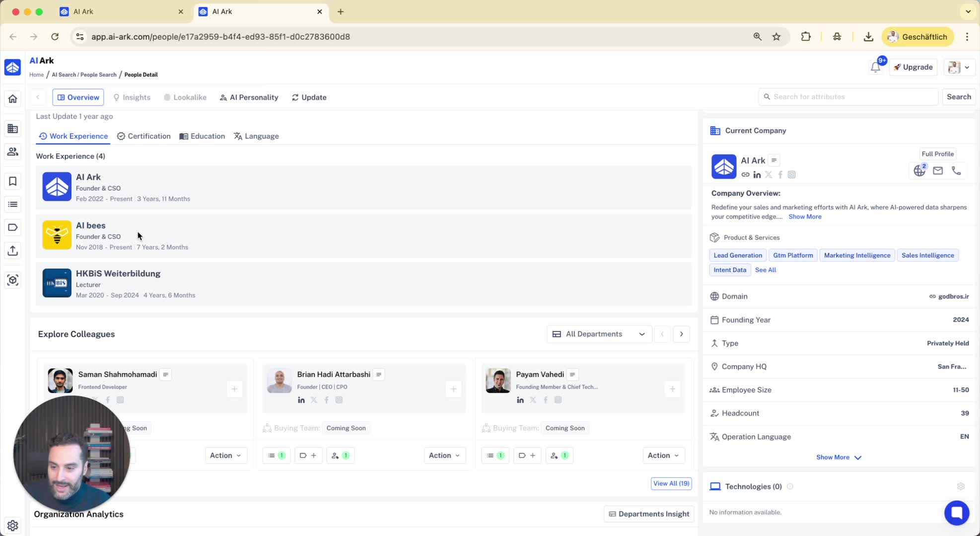
Task: Open the AI Personality tab
Action: 249,97
